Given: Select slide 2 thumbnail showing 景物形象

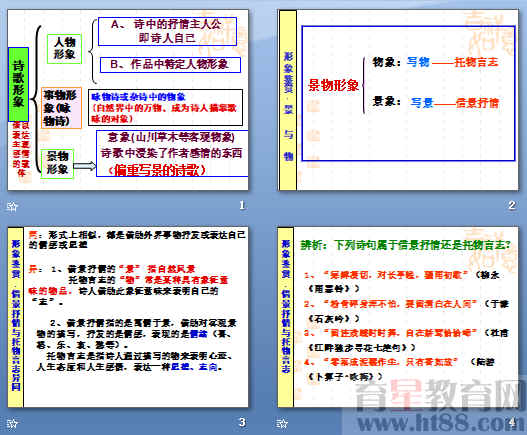Looking at the screenshot, I should [x=399, y=100].
